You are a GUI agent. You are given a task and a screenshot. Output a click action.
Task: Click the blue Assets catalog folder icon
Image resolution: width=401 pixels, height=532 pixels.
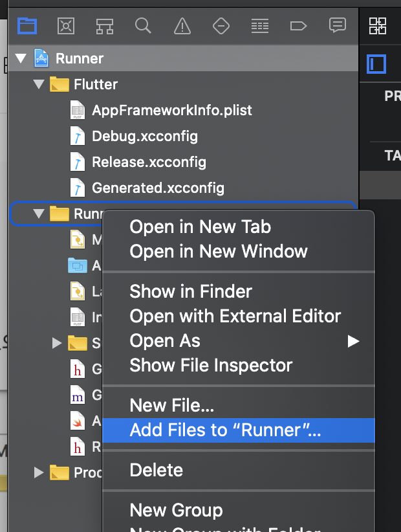click(78, 265)
